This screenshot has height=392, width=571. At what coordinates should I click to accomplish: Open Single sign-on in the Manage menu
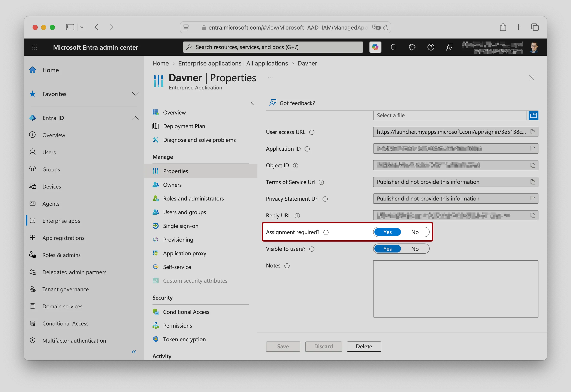[x=180, y=226]
